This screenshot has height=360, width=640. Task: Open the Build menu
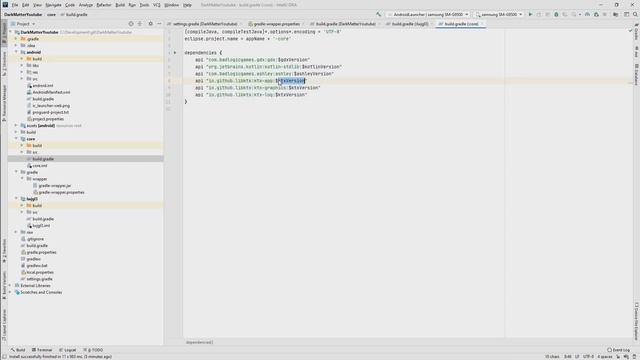[x=120, y=5]
